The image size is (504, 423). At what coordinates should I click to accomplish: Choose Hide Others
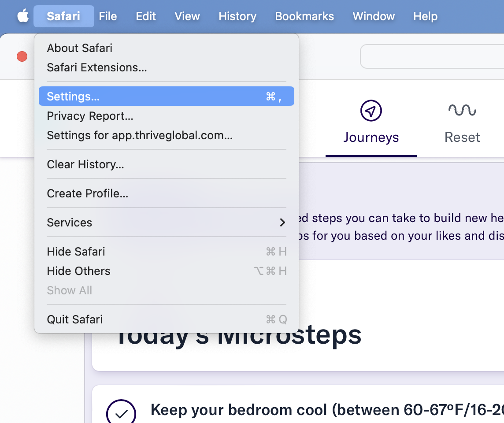click(x=167, y=271)
